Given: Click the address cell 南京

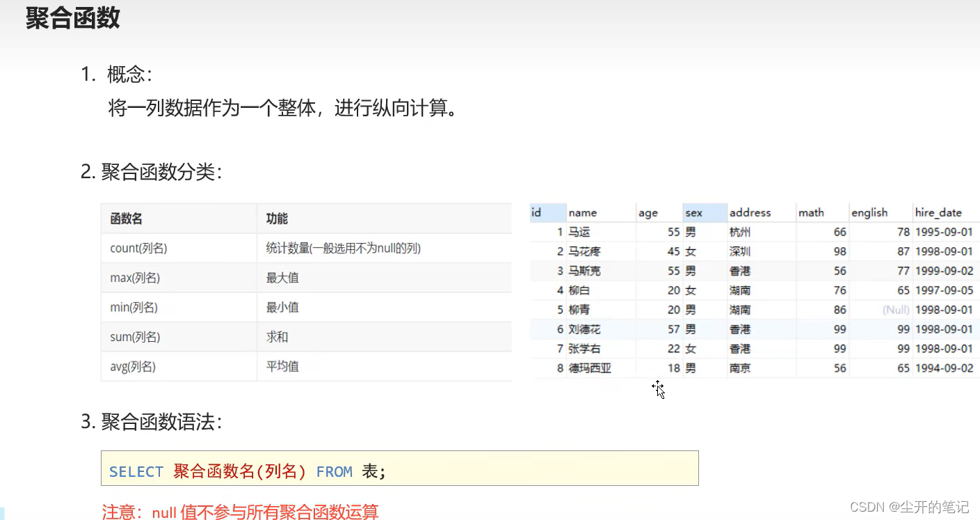Looking at the screenshot, I should (x=740, y=368).
